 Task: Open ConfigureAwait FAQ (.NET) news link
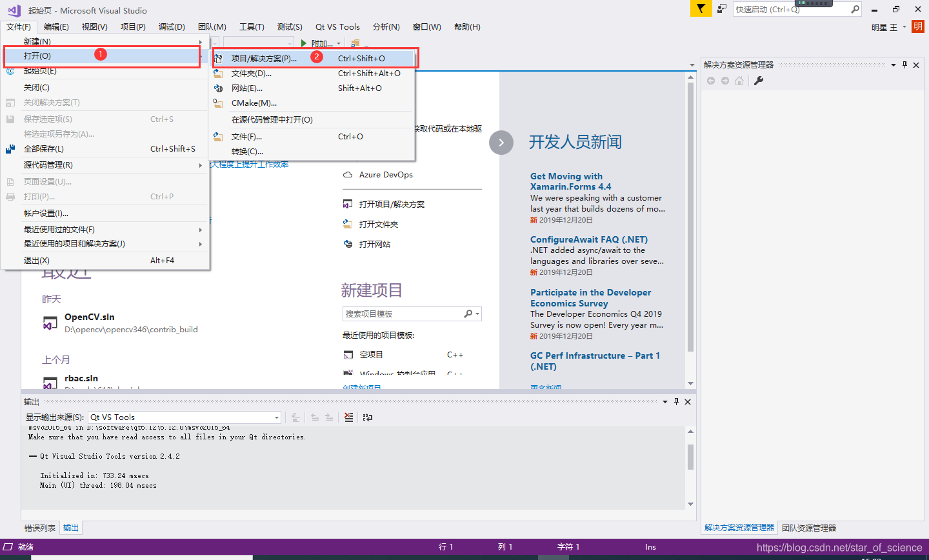point(589,239)
